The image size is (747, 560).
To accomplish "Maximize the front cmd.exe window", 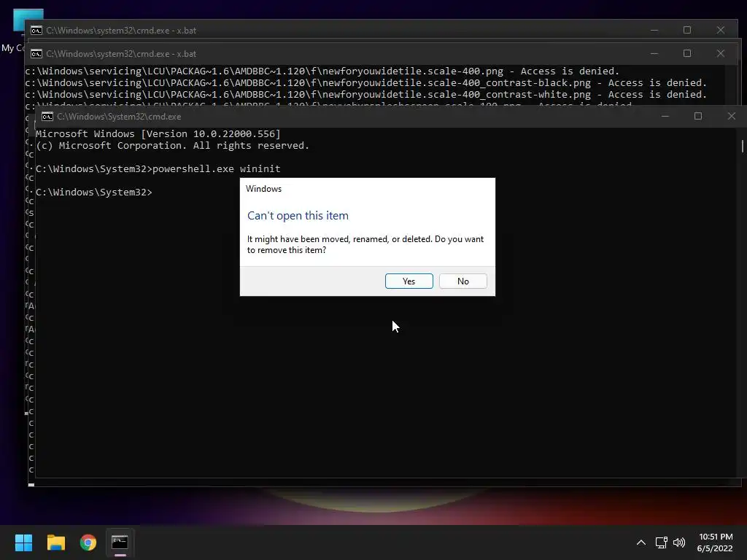I will point(698,116).
